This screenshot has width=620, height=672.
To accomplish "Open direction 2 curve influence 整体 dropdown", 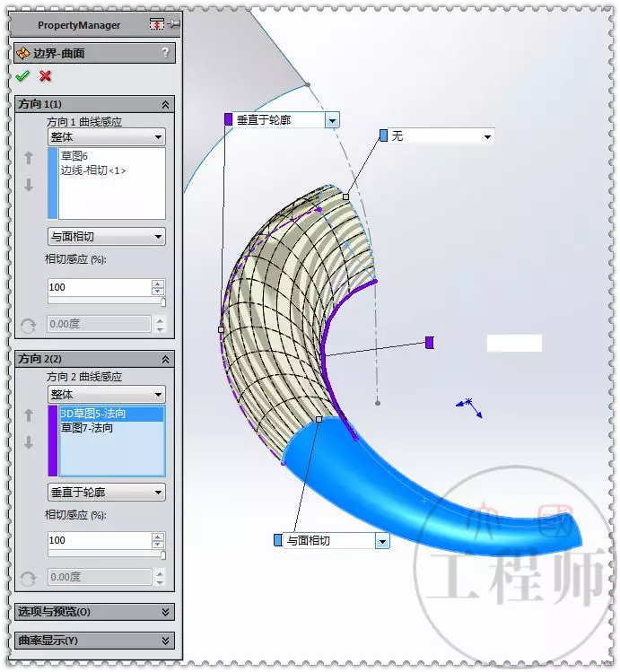I will 106,394.
